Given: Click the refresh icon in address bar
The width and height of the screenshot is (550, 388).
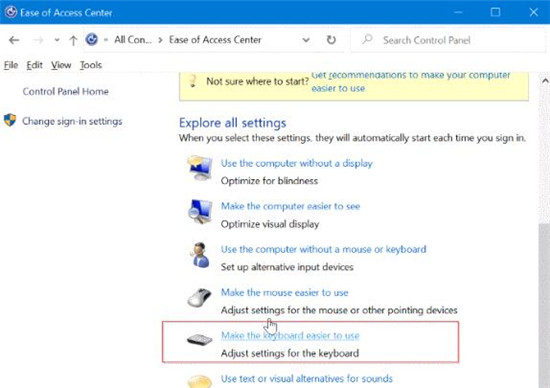Looking at the screenshot, I should pos(331,40).
